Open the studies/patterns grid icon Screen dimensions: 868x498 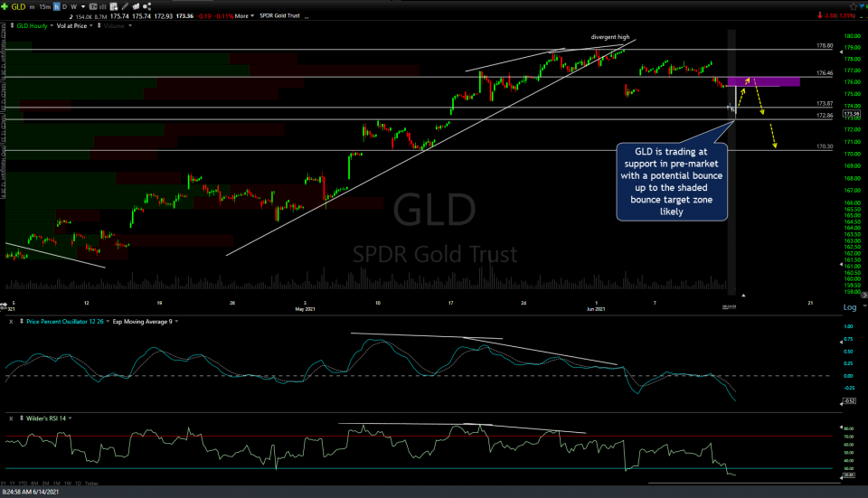[x=114, y=6]
